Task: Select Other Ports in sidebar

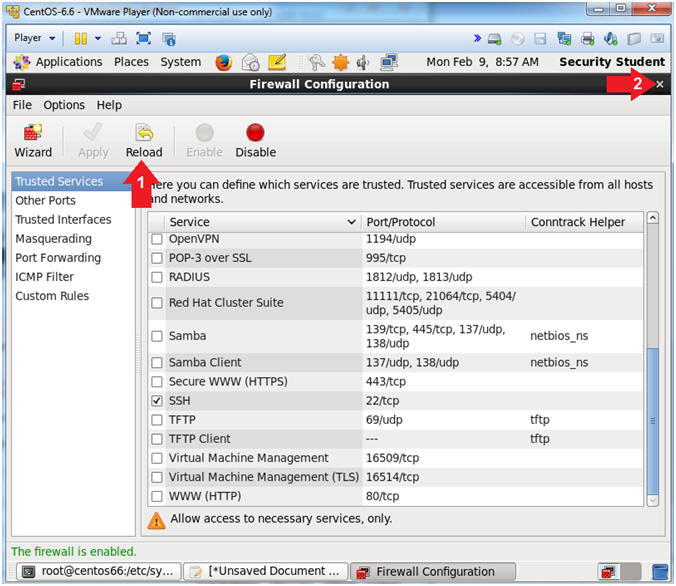Action: (73, 201)
